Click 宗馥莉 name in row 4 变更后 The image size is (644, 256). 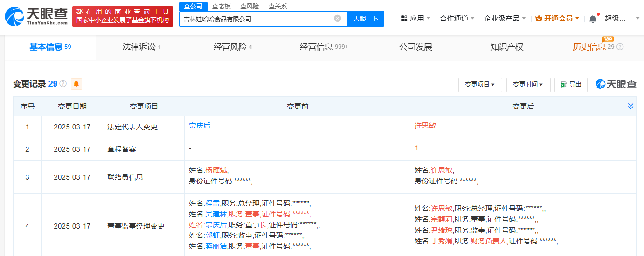[442, 219]
